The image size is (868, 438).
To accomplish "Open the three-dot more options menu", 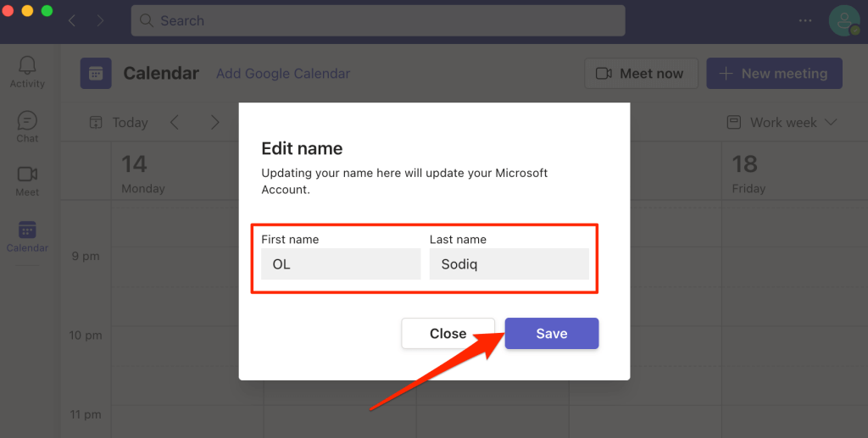I will [805, 20].
